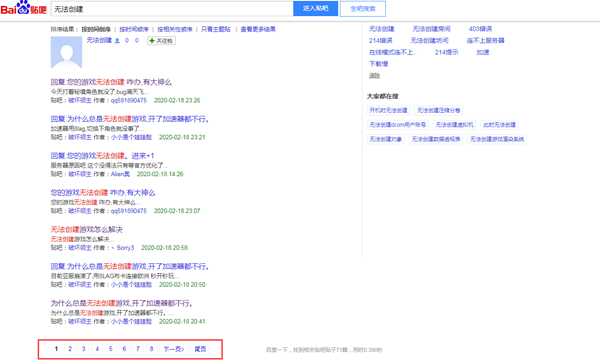
Task: Sort results by 按时间顺序
Action: (x=134, y=29)
